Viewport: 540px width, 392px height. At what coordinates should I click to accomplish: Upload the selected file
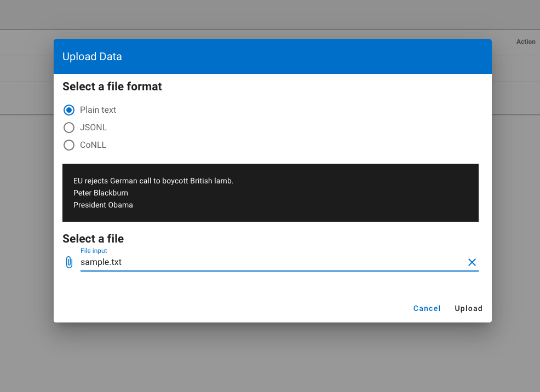pyautogui.click(x=468, y=308)
